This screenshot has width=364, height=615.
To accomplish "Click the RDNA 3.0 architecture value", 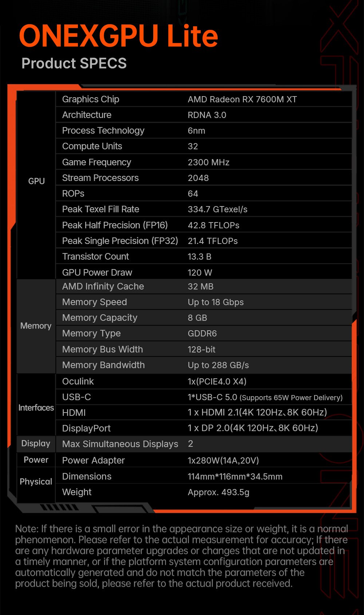I will [207, 115].
